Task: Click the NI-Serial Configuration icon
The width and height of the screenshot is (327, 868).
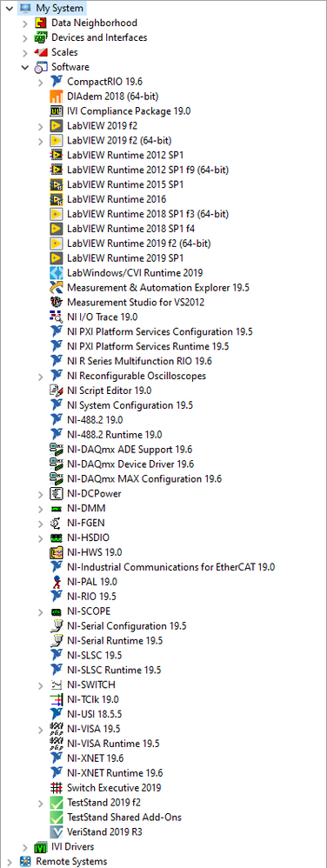Action: [x=57, y=625]
